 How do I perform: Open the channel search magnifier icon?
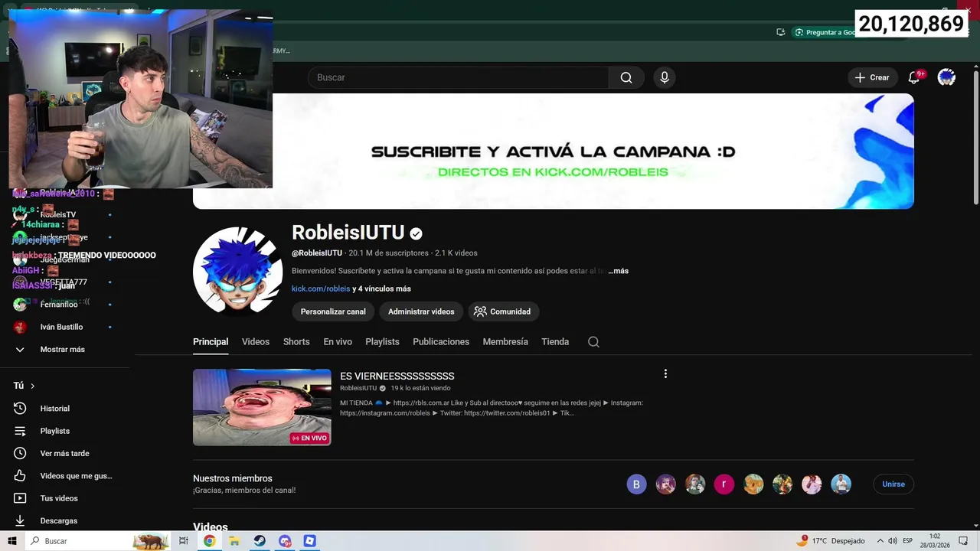(x=593, y=342)
